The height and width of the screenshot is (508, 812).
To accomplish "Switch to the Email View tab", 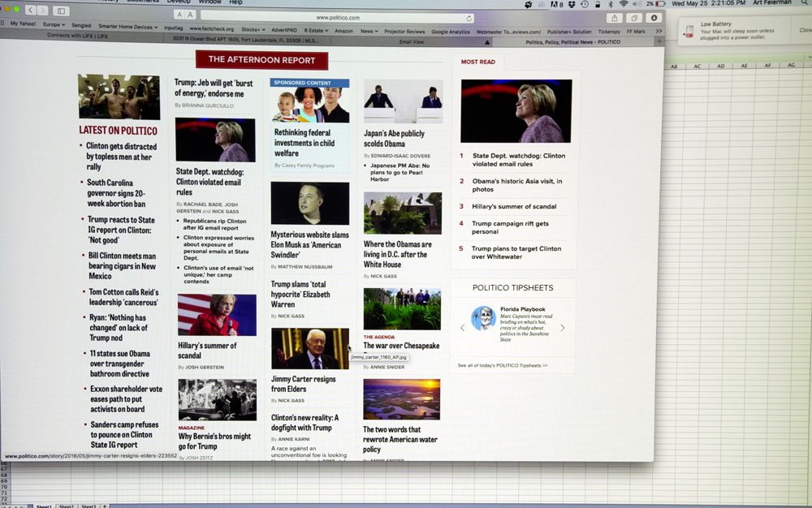I will point(412,42).
